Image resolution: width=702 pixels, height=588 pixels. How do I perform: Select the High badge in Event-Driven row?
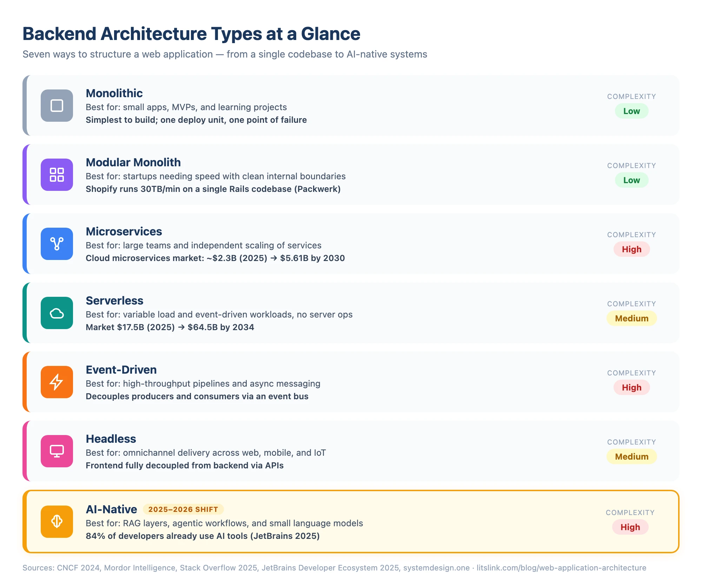(x=631, y=388)
